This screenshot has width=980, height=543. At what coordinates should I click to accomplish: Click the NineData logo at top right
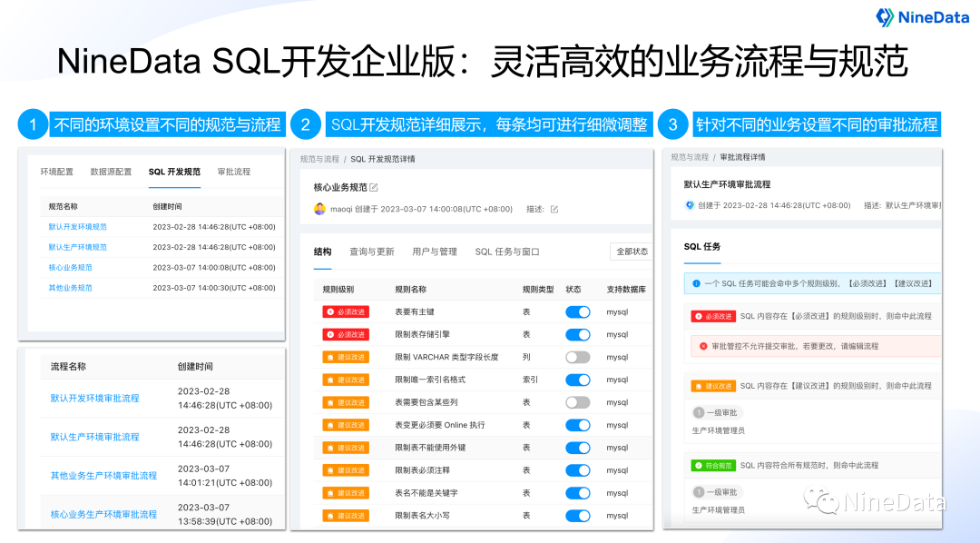[923, 17]
